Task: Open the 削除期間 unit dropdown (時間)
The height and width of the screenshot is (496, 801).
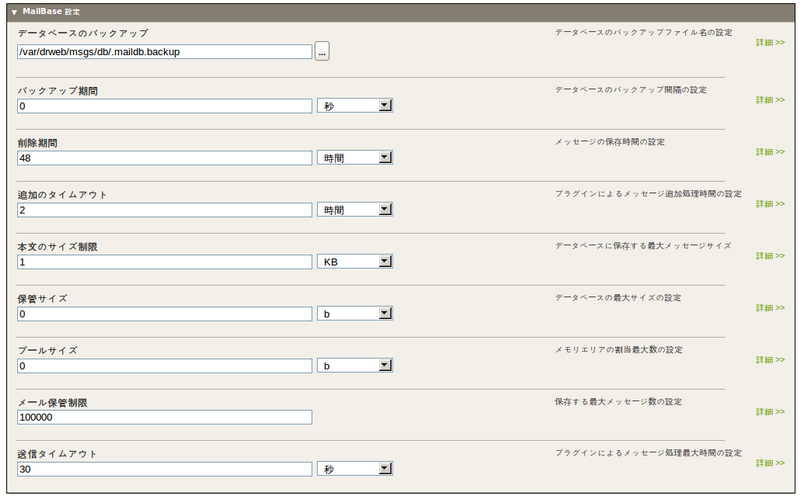Action: click(355, 158)
